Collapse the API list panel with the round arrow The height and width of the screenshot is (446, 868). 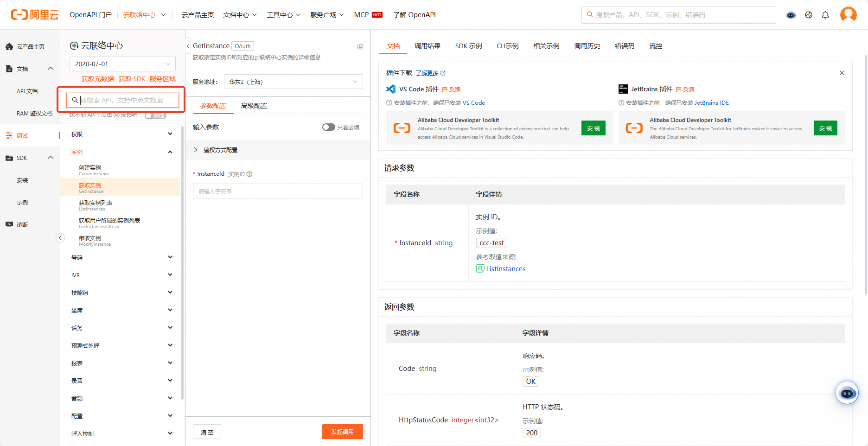(x=60, y=238)
